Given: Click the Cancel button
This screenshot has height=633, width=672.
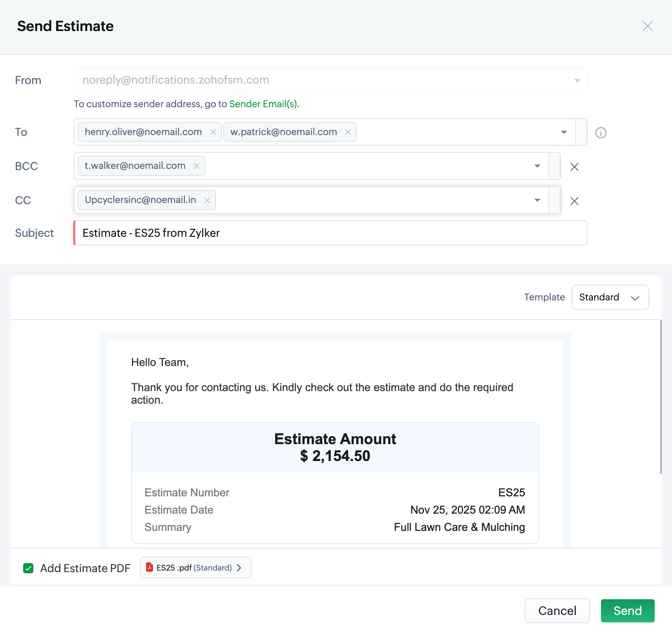Looking at the screenshot, I should tap(557, 611).
